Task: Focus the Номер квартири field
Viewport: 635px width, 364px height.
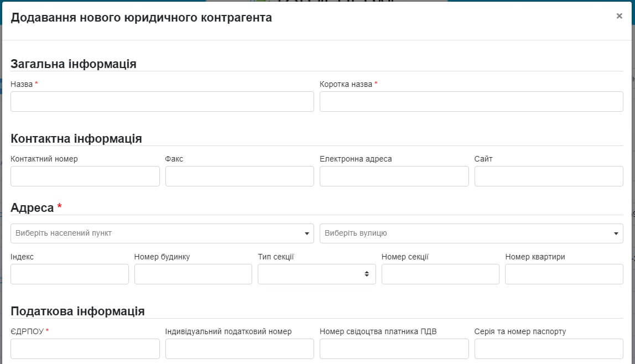Action: tap(564, 274)
